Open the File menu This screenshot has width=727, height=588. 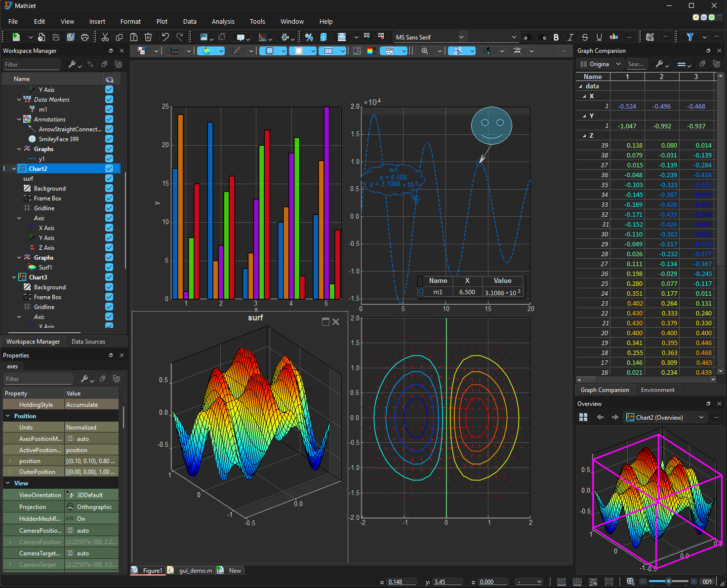[13, 22]
